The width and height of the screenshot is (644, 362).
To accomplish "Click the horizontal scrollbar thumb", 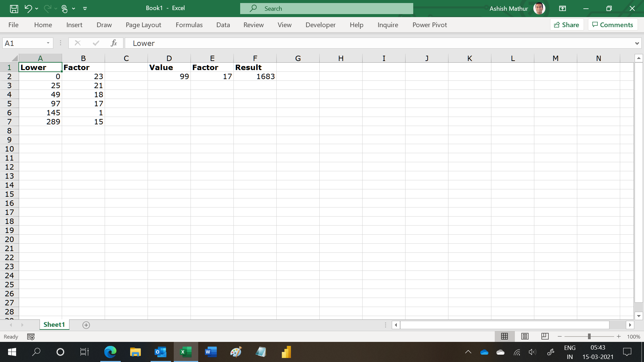I will (x=504, y=325).
